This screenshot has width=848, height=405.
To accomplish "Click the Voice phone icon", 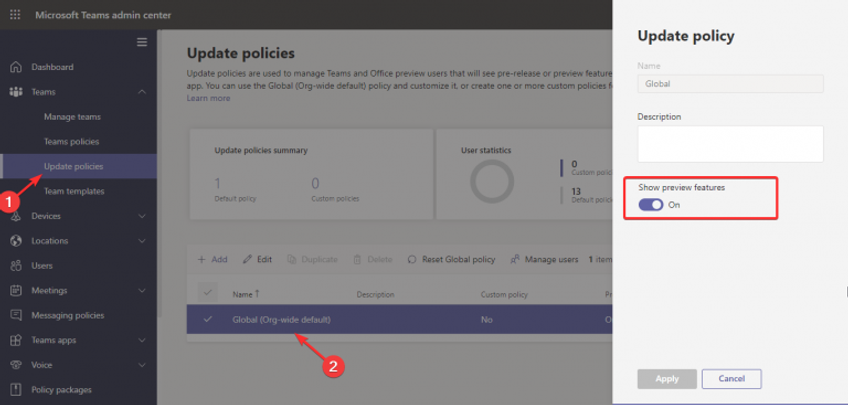I will (x=16, y=365).
